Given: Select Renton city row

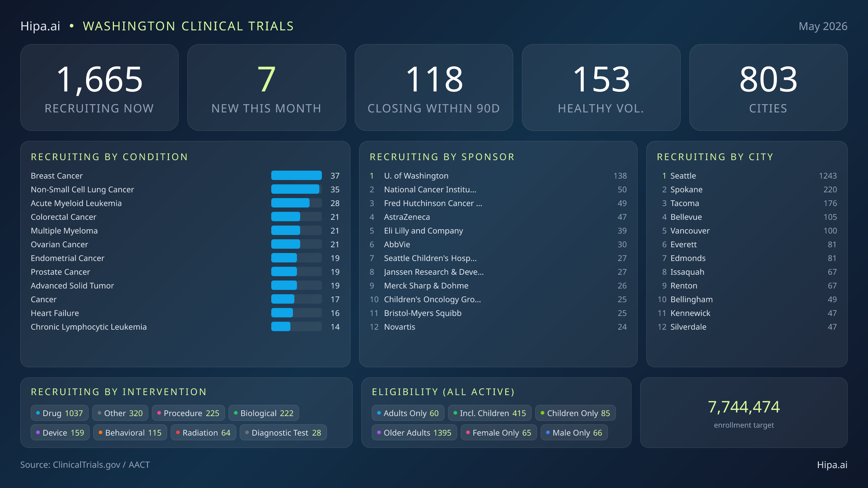Looking at the screenshot, I should point(747,285).
